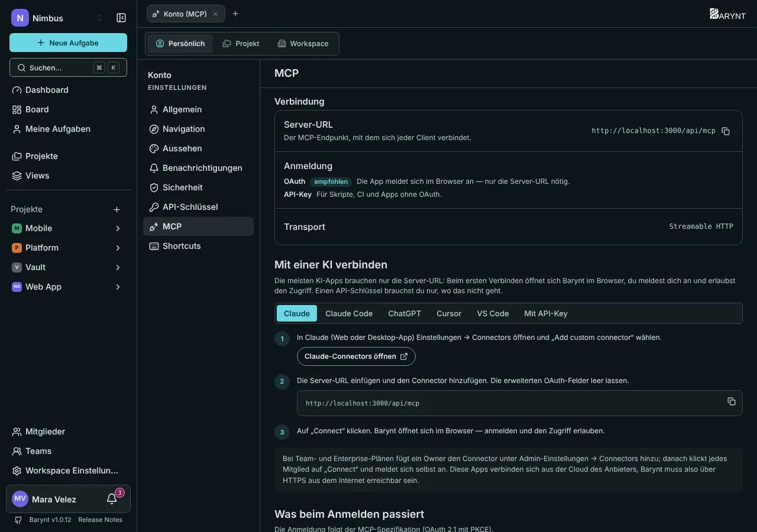Screen dimensions: 757x532
Task: Open Views in the sidebar
Action: [x=68, y=176]
